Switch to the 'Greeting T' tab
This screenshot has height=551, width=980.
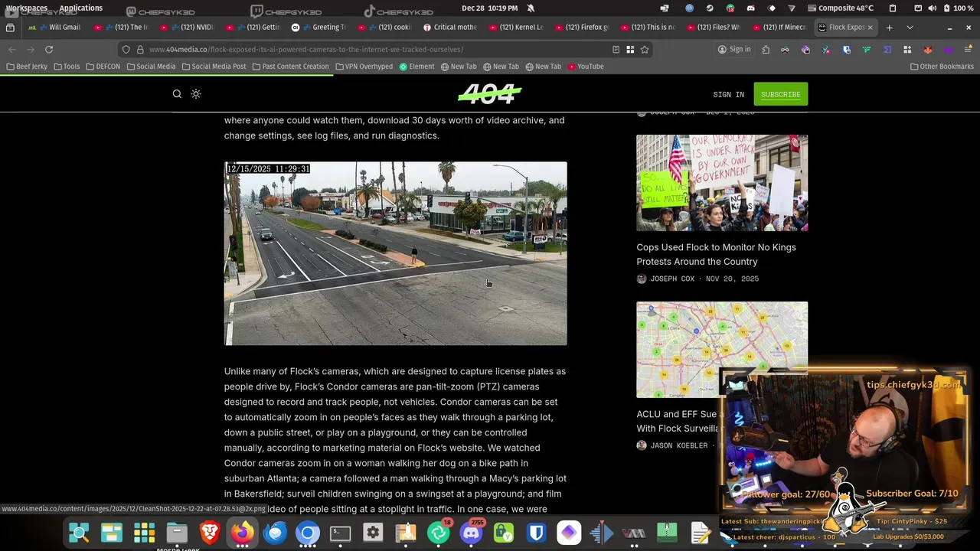click(x=318, y=28)
